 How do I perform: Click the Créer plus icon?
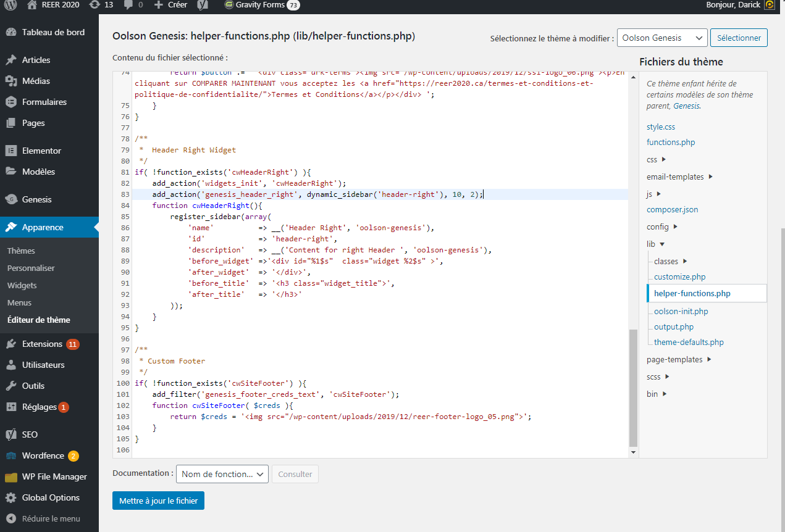click(159, 5)
